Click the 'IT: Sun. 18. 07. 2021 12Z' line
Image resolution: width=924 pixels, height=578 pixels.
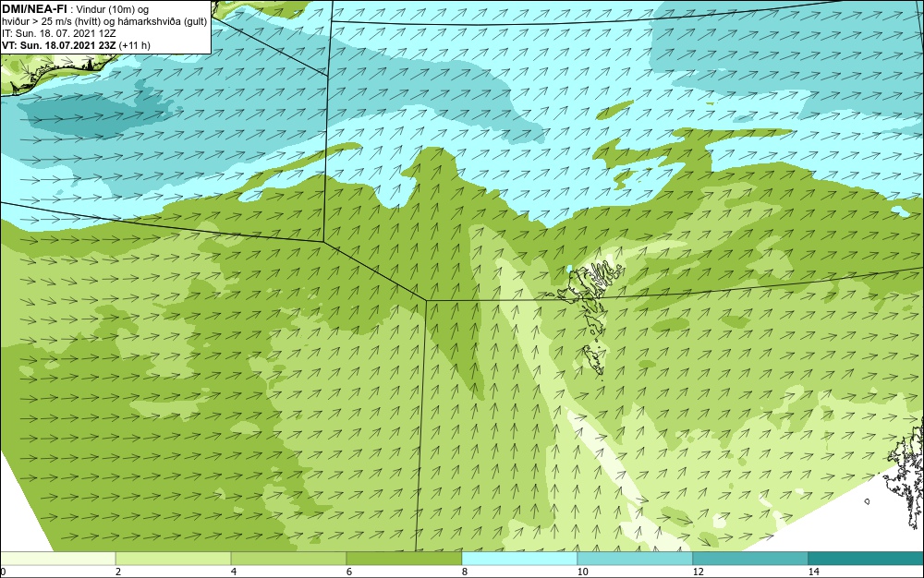tap(59, 33)
